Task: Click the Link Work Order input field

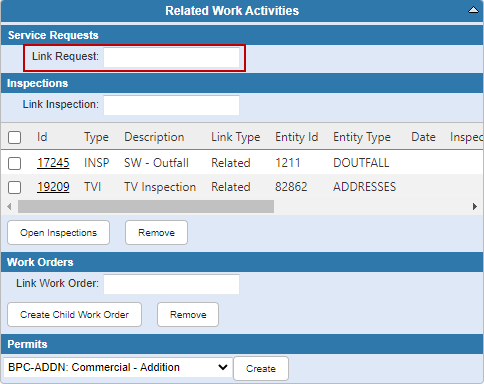Action: (x=171, y=284)
